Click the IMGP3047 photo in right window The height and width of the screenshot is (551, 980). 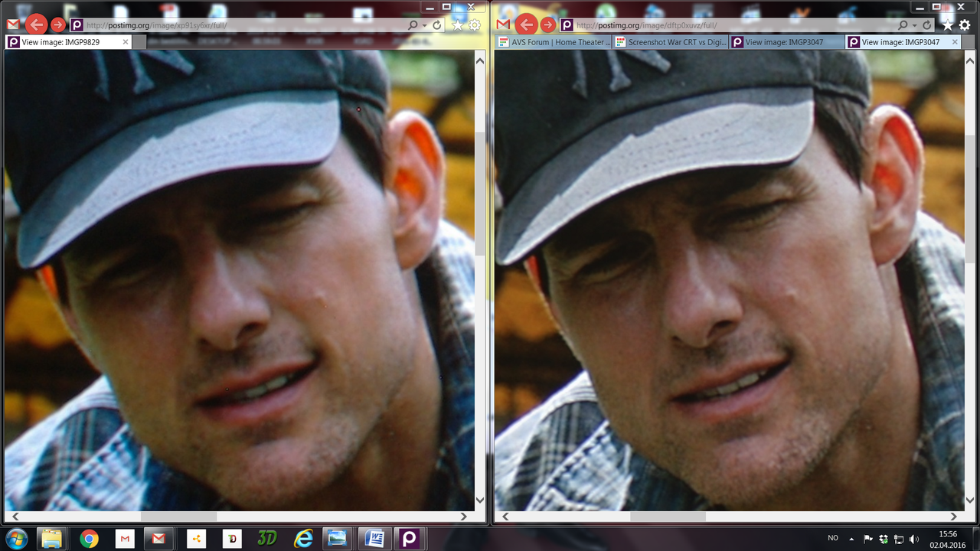click(x=729, y=280)
